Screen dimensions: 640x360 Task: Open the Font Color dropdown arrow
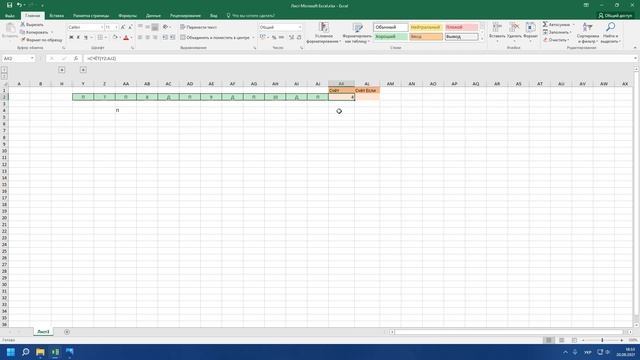tap(131, 38)
